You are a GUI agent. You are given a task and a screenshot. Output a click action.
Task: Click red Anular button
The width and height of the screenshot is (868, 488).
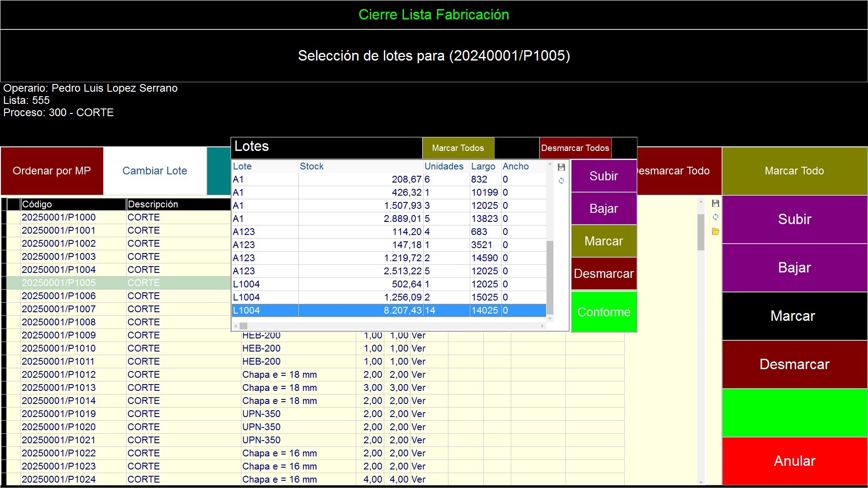794,461
